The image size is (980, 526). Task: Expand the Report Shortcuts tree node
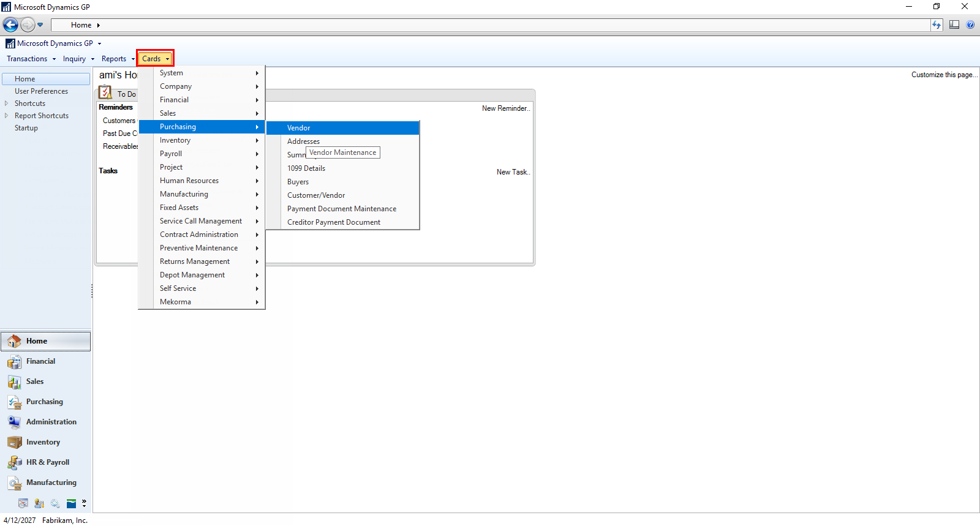point(7,116)
